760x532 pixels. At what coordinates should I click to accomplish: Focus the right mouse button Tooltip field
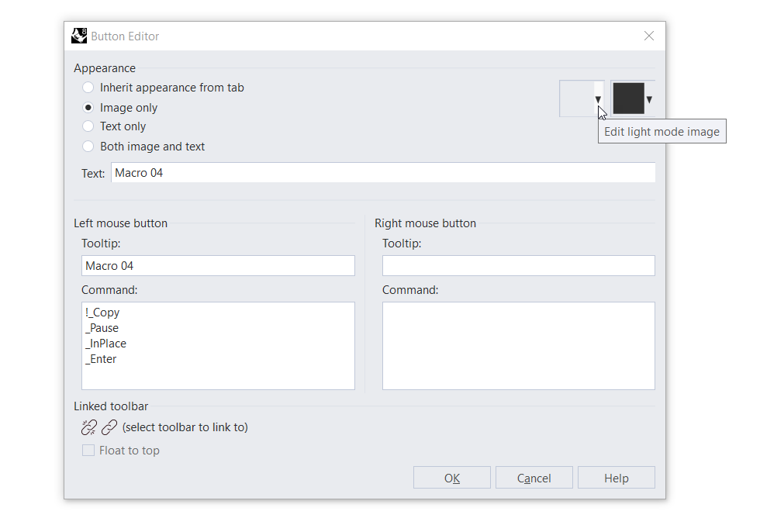point(518,266)
